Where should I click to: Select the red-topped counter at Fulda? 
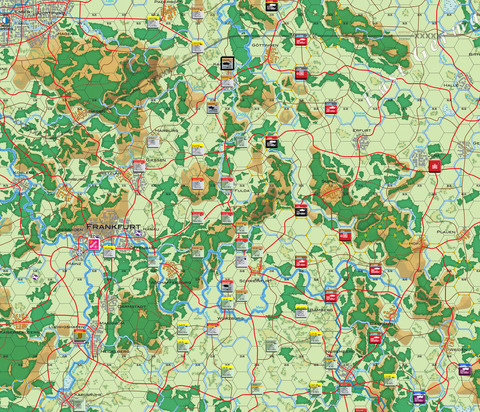point(227,184)
